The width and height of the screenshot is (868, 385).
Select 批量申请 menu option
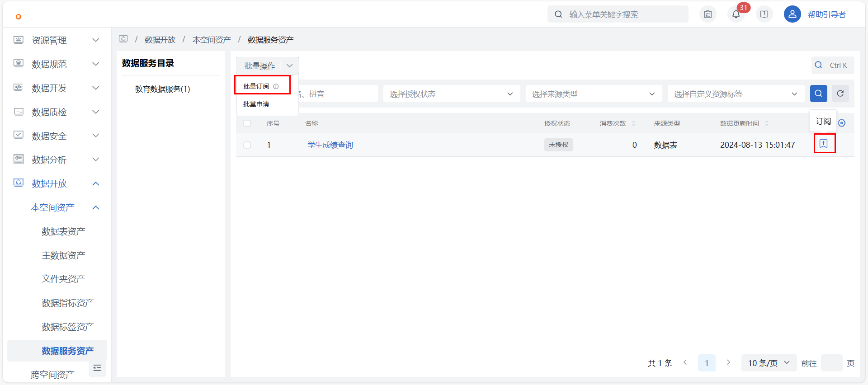coord(267,104)
